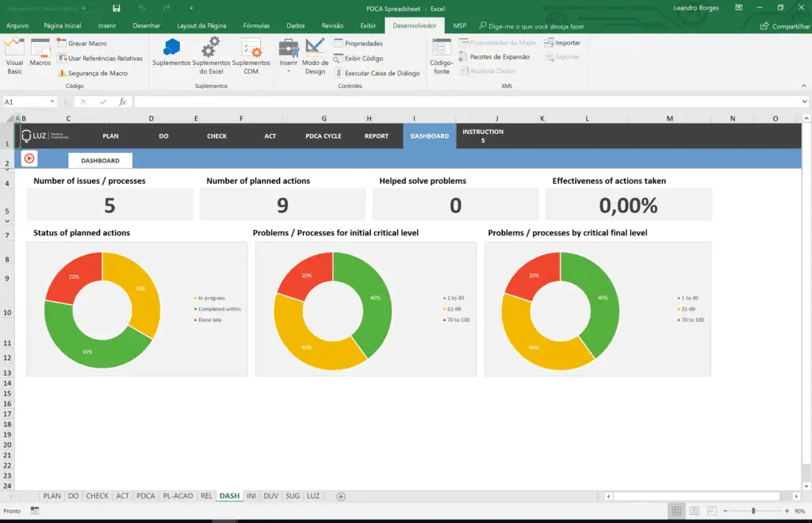Open the INSTRUCTIONS navigation button
This screenshot has width=812, height=523.
pyautogui.click(x=483, y=136)
